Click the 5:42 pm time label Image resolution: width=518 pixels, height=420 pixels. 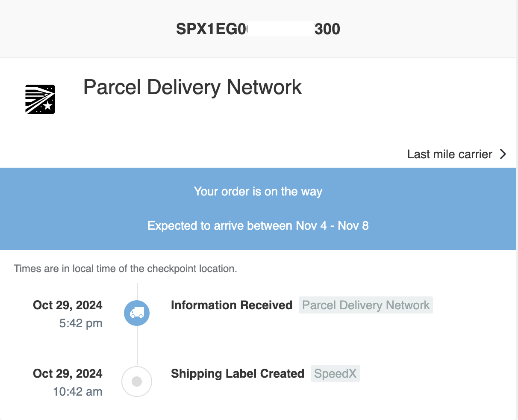click(81, 323)
